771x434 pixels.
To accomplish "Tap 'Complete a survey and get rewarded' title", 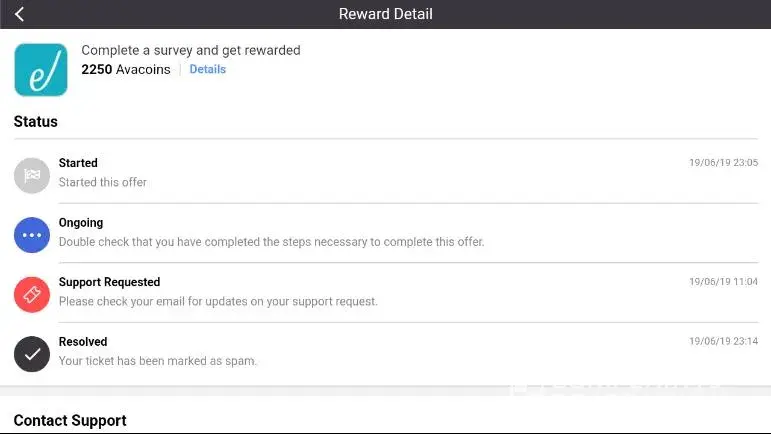I will 190,50.
